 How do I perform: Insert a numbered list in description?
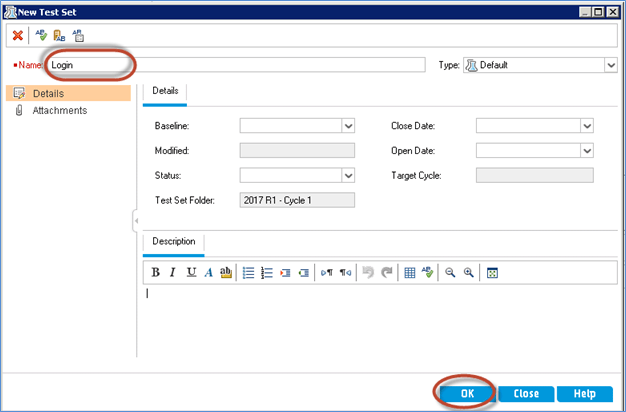266,272
